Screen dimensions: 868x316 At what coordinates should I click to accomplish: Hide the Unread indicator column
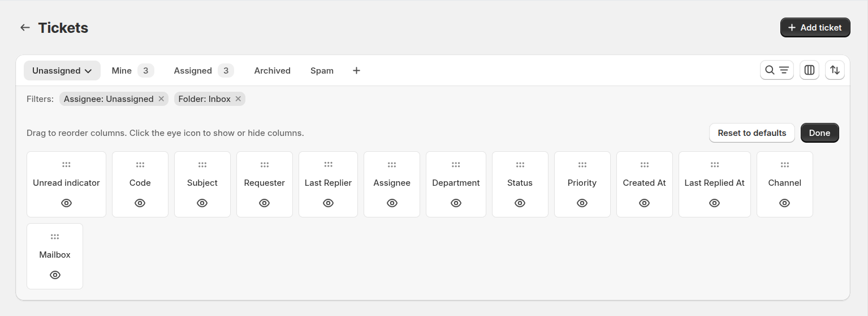click(x=66, y=203)
